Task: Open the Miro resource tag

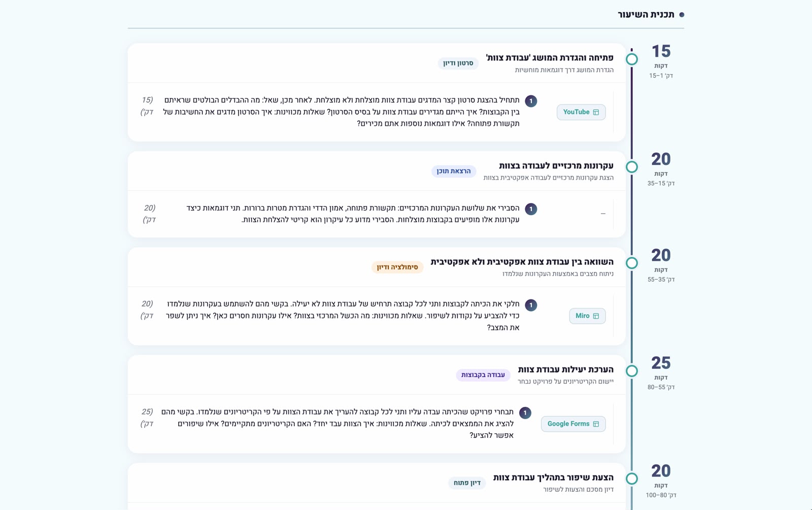Action: pyautogui.click(x=587, y=316)
